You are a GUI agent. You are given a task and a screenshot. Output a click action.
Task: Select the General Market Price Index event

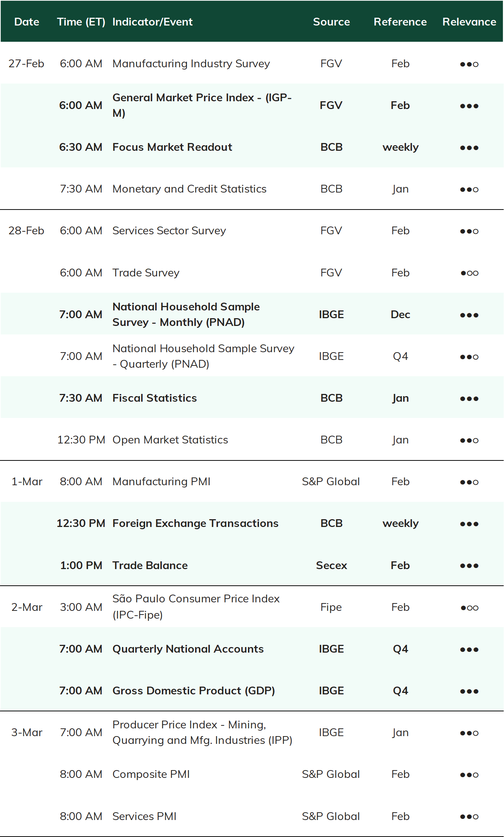(x=202, y=105)
